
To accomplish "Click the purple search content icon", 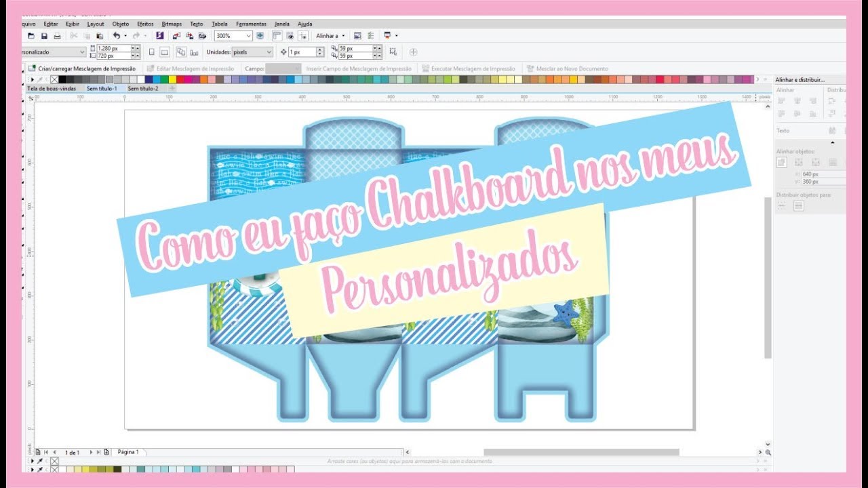I will point(159,36).
